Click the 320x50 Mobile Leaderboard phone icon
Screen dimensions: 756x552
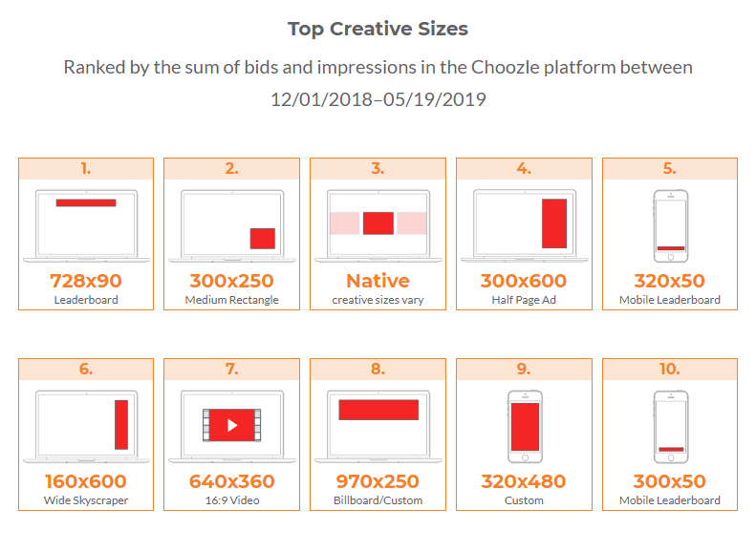671,226
